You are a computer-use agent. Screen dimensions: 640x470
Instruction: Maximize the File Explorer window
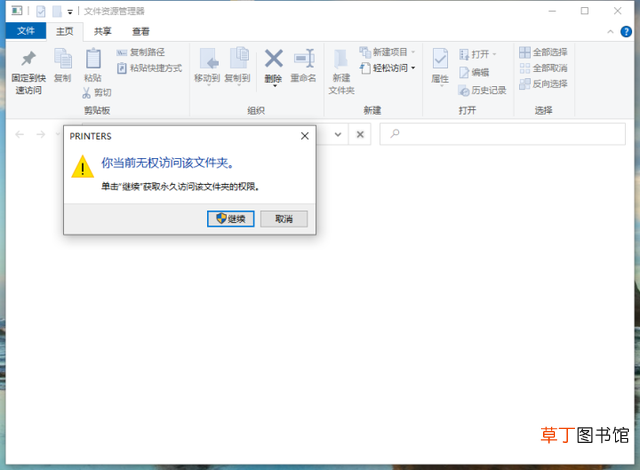(x=584, y=11)
